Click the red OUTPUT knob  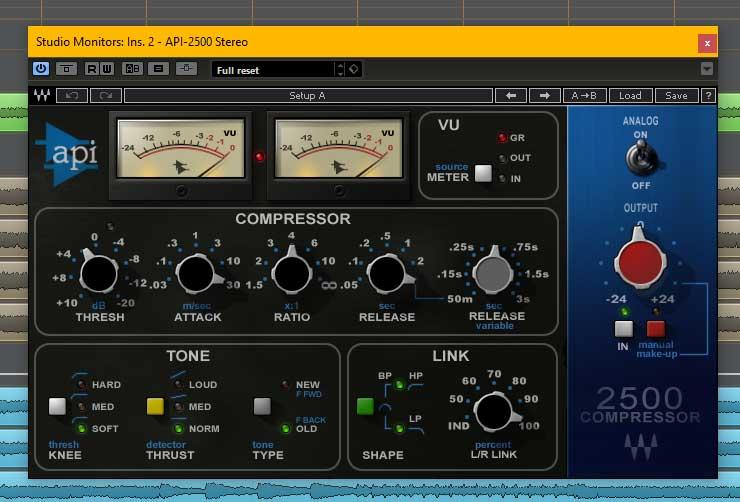coord(640,261)
